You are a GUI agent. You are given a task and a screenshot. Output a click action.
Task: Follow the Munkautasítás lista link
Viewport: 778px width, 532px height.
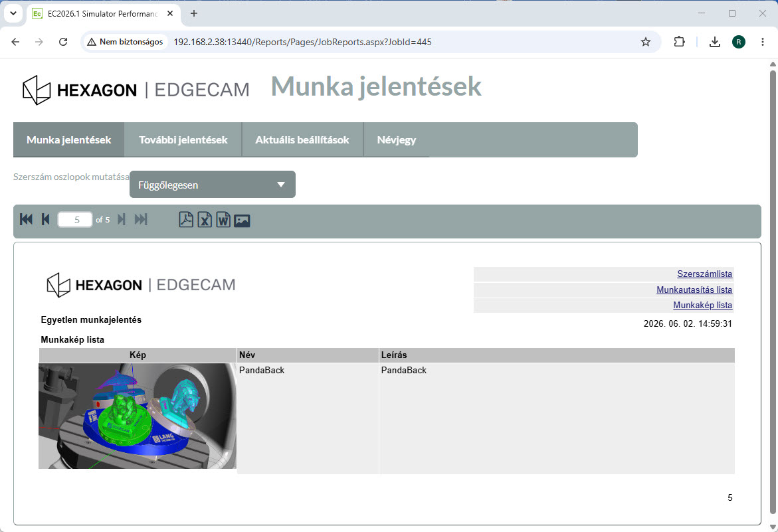click(x=694, y=290)
